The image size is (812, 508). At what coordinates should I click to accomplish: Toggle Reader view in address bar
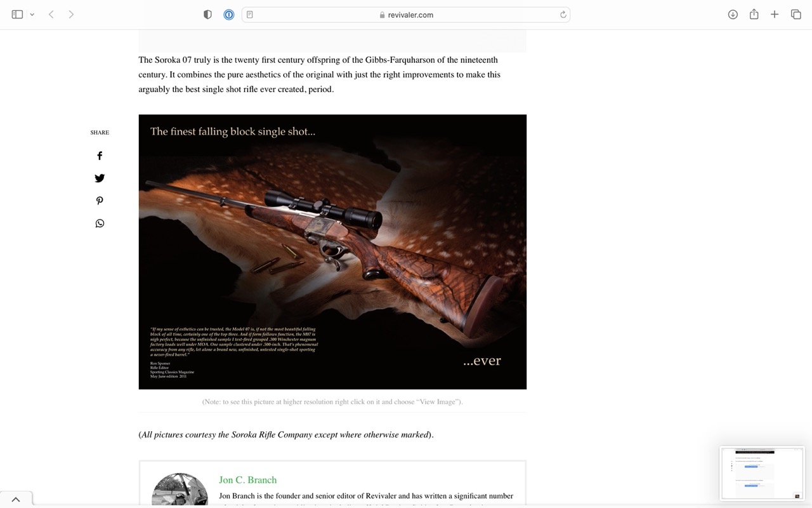pyautogui.click(x=250, y=15)
